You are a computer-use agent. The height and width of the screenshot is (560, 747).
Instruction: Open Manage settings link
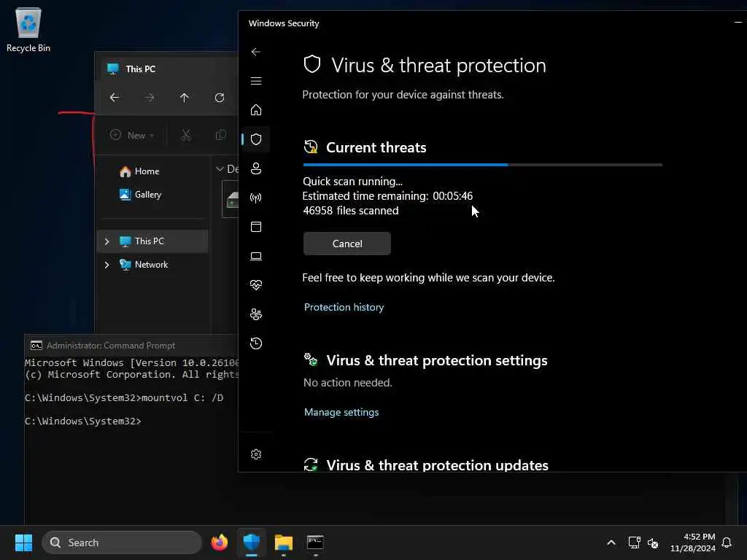tap(341, 412)
